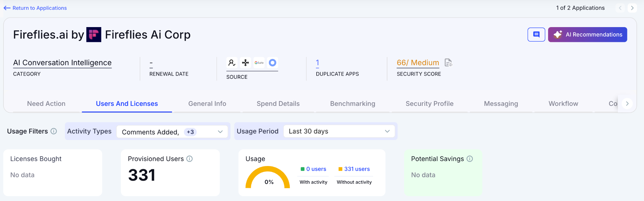The image size is (644, 201).
Task: Click the usage gauge showing 0%
Action: pos(268,177)
